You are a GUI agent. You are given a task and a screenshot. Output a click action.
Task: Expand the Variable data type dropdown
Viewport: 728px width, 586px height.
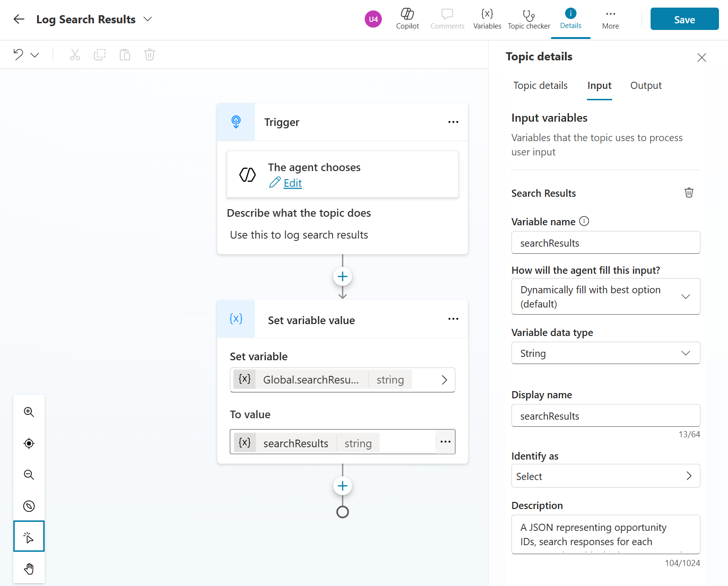coord(605,353)
